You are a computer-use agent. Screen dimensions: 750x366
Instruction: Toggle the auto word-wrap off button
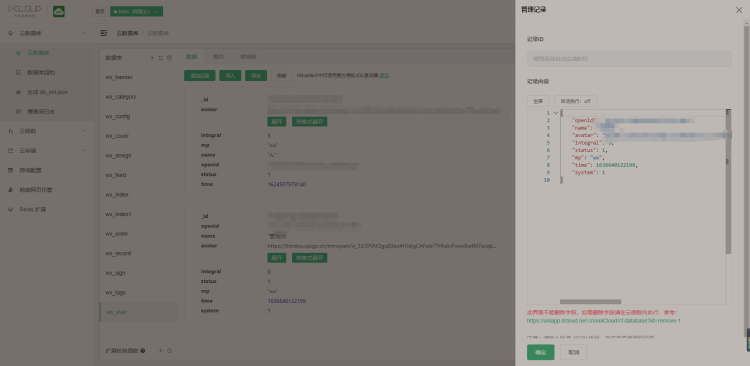pos(575,101)
